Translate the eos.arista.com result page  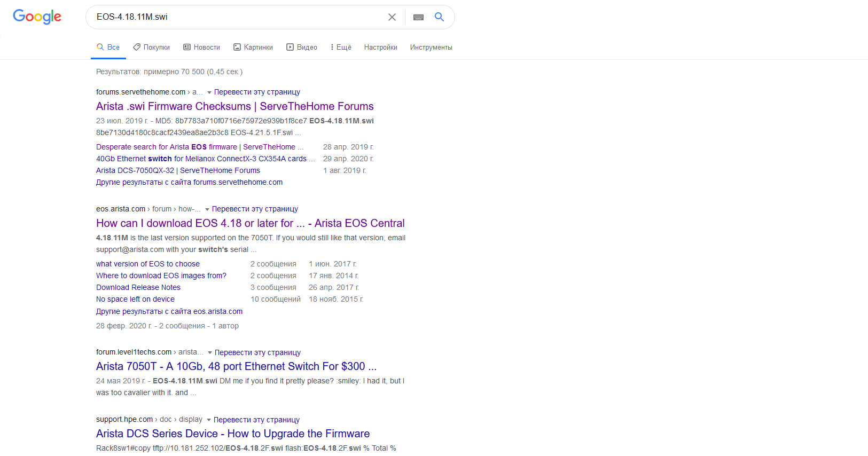(x=255, y=209)
